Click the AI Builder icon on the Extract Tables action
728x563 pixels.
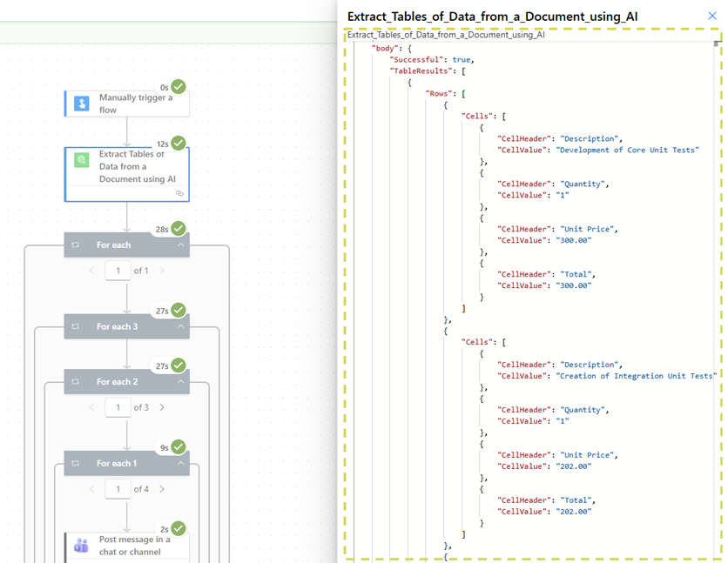point(80,160)
